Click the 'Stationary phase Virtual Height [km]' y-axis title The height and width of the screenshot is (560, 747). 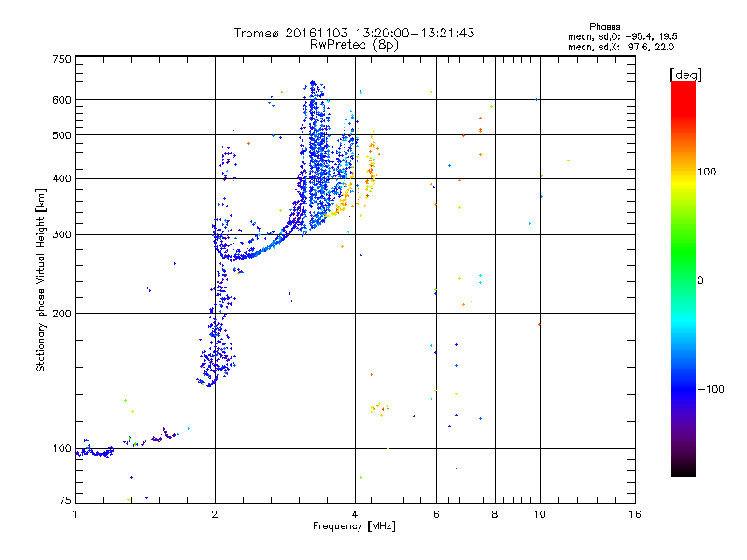click(x=41, y=281)
